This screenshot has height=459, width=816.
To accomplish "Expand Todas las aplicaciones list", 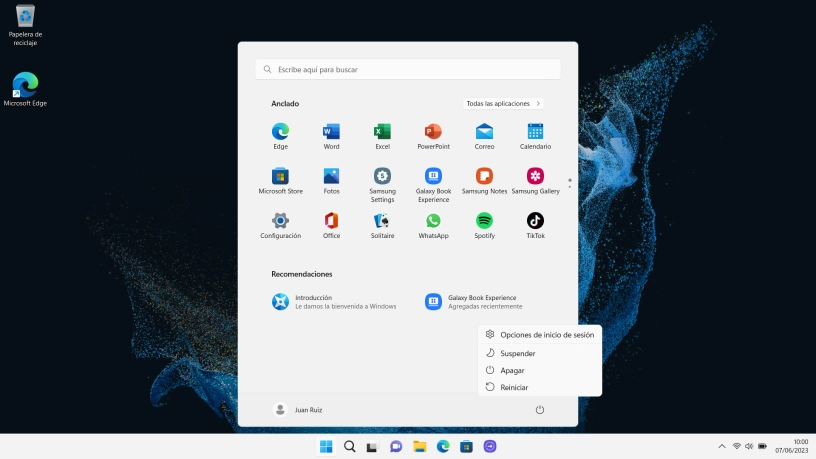I will [x=503, y=104].
